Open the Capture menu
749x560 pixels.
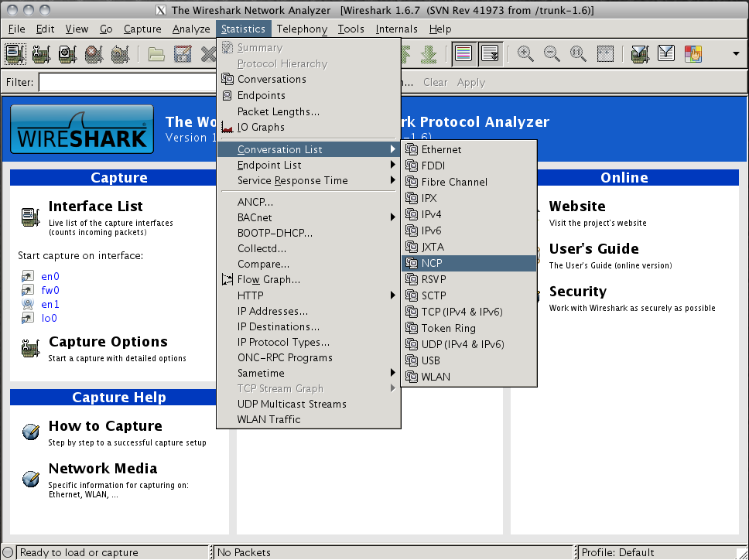pyautogui.click(x=142, y=29)
